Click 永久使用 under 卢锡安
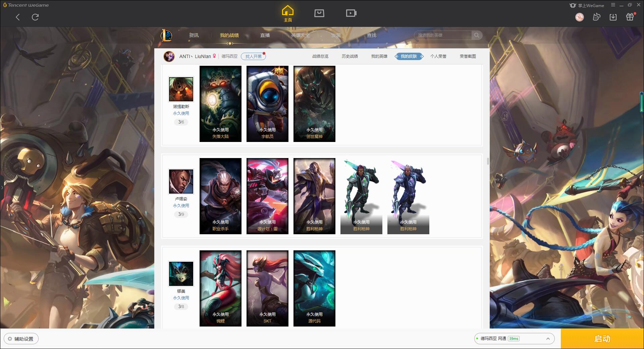Screen dimensions: 644x349 [x=181, y=206]
